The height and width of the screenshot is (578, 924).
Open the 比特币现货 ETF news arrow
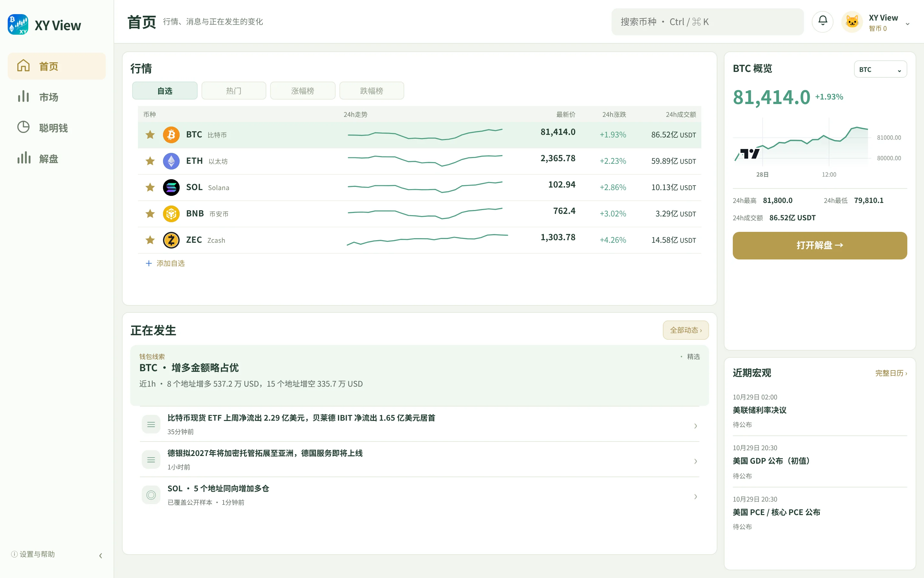coord(695,426)
